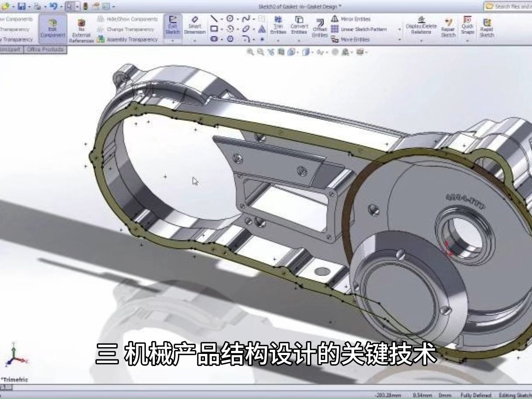Expand dropdown below Quick Snaps
This screenshot has height=399, width=532.
467,40
